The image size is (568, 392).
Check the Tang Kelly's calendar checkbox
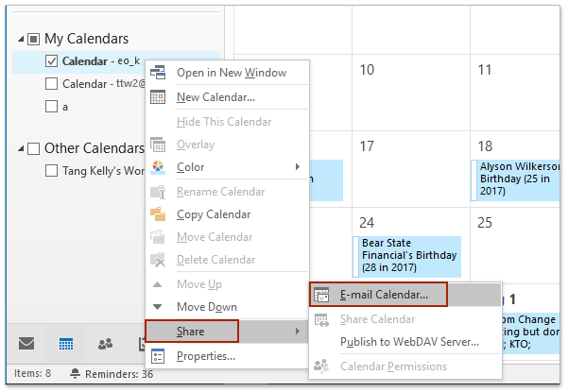[x=52, y=171]
